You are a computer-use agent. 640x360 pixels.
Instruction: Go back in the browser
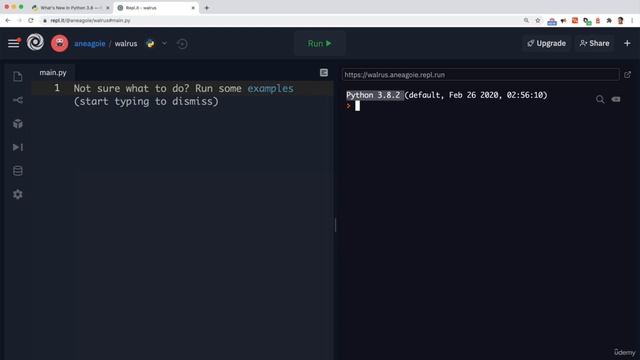click(x=8, y=20)
